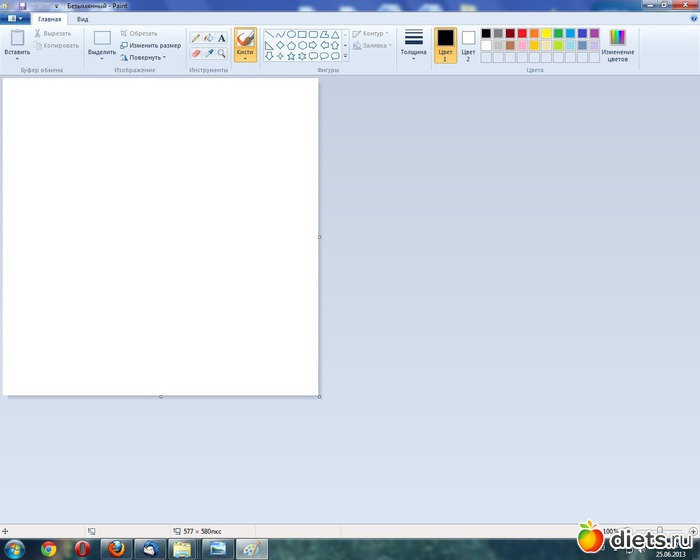Click the Save icon in title bar
Image resolution: width=700 pixels, height=560 pixels.
[x=22, y=6]
